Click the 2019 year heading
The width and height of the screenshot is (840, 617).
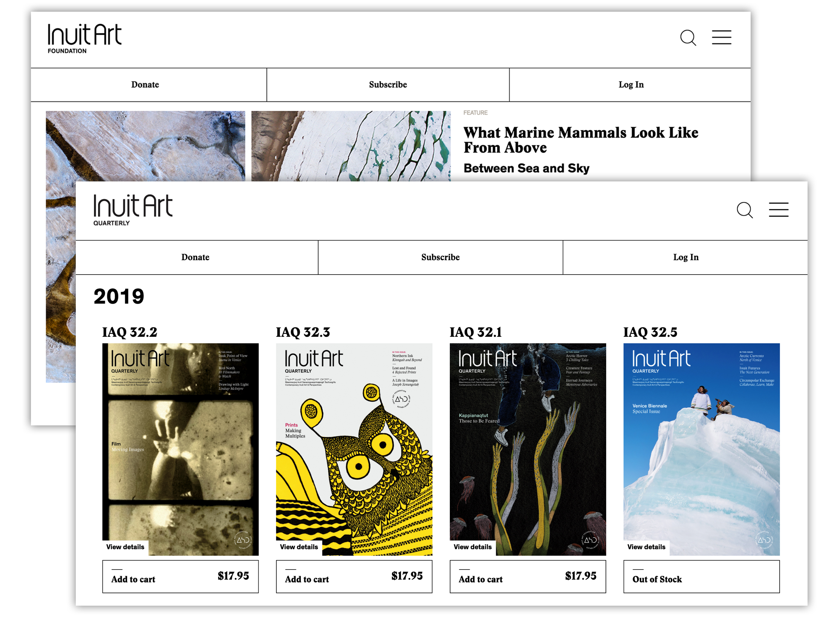119,296
